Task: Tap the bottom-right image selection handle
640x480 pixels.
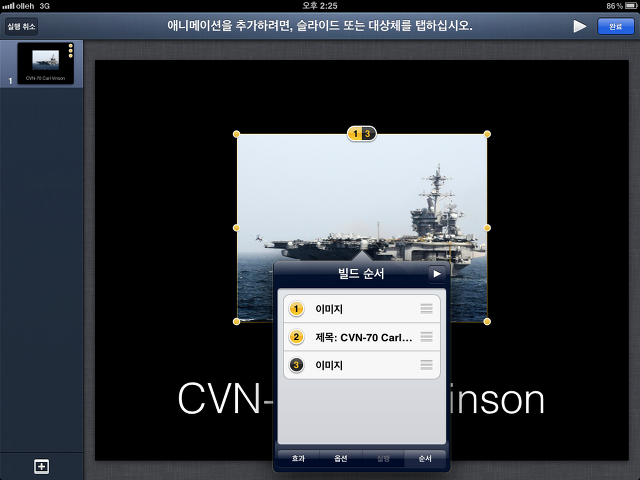Action: 487,322
